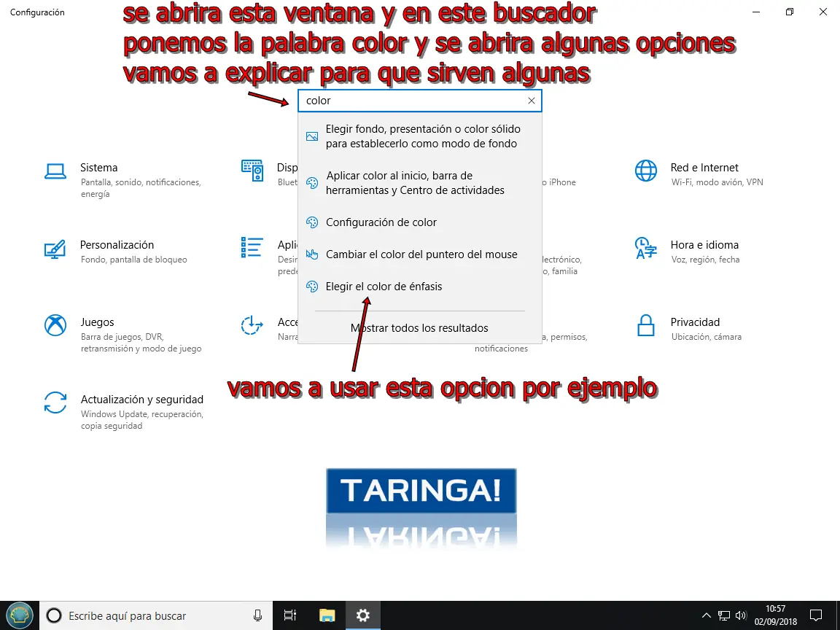Click 'Fondo, pantalla de bloqueo' description

134,260
